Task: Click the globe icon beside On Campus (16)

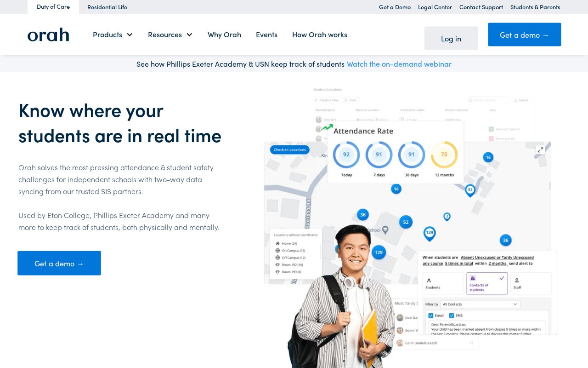Action: [277, 251]
